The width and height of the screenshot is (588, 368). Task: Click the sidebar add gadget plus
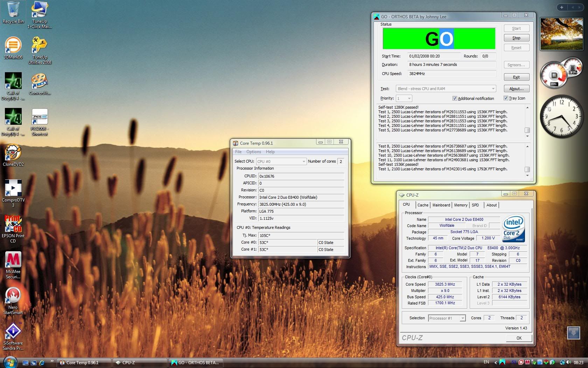pyautogui.click(x=562, y=7)
